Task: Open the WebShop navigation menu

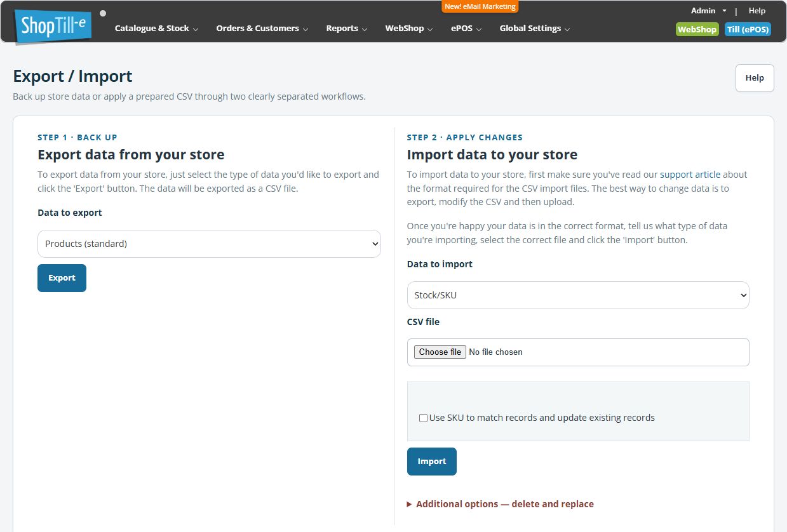Action: (408, 29)
